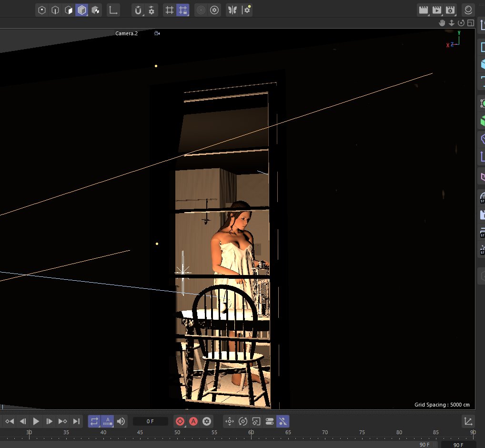This screenshot has height=448, width=485.
Task: Click the end frame field showing 90 F
Action: pyautogui.click(x=458, y=445)
